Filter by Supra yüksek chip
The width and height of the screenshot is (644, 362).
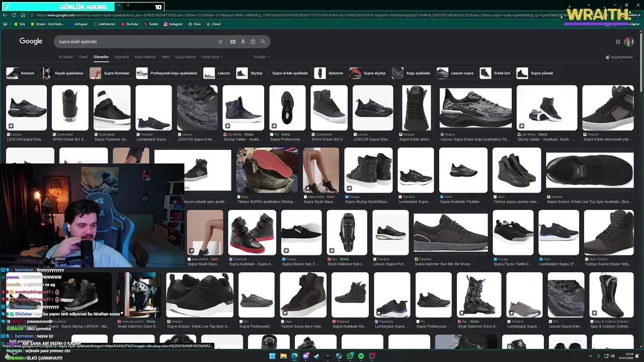(x=536, y=73)
